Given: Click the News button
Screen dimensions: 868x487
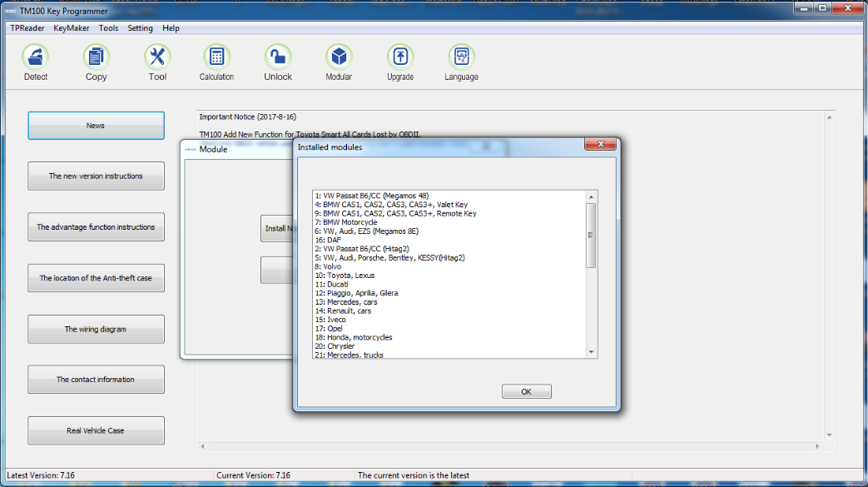Looking at the screenshot, I should [96, 126].
